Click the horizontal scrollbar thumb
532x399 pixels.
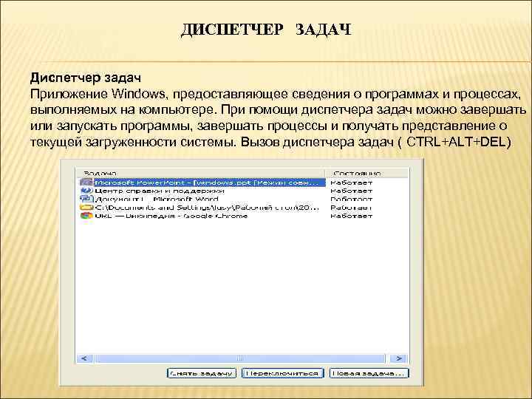pos(240,358)
